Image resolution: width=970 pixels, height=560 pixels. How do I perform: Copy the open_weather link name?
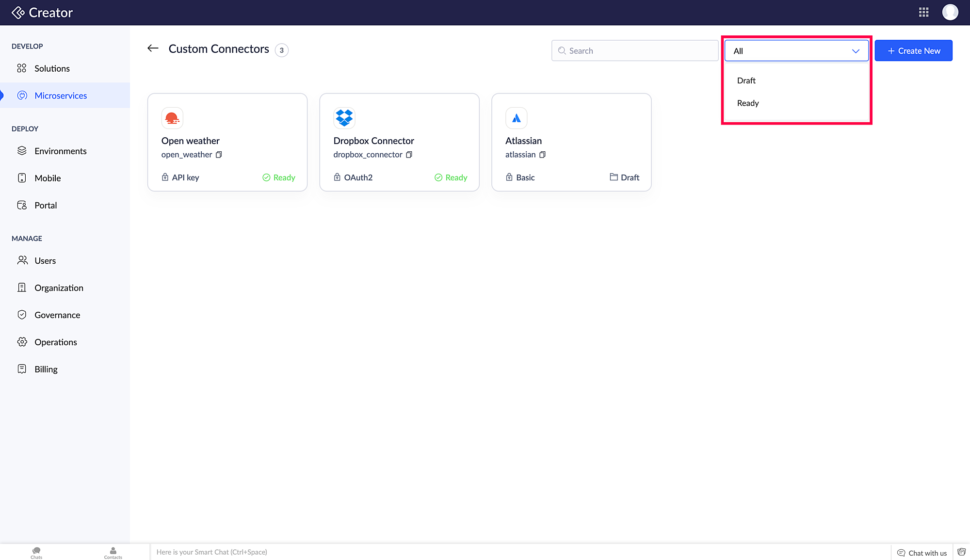pos(219,155)
